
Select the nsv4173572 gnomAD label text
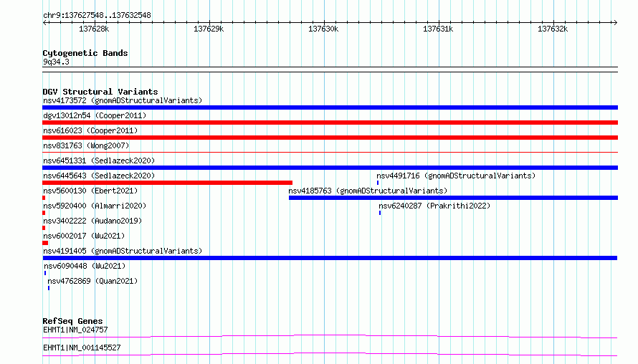(x=123, y=100)
